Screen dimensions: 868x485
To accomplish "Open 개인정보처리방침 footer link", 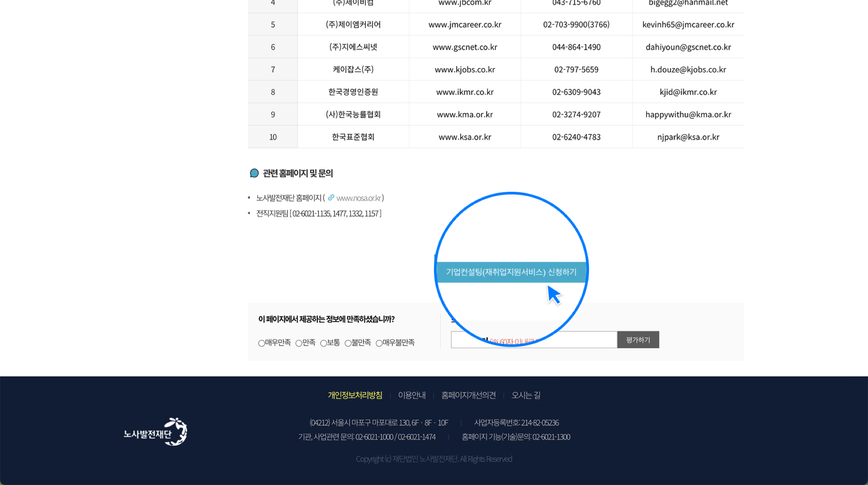I will click(x=355, y=395).
